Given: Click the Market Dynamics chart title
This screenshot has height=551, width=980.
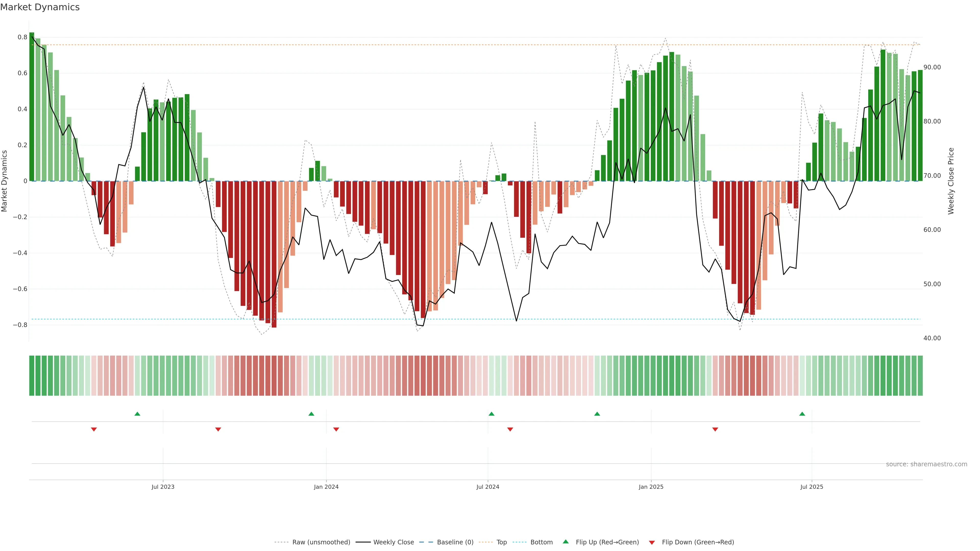Looking at the screenshot, I should 40,7.
